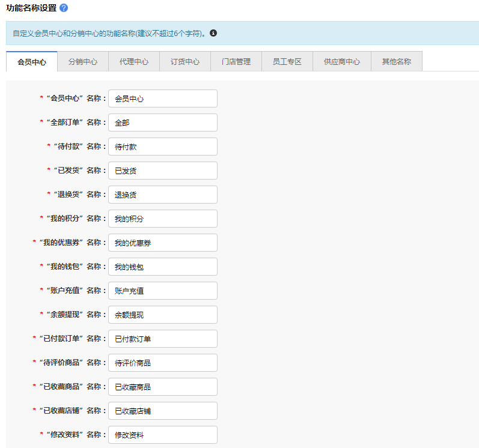Select the “我的积分” name field
This screenshot has width=479, height=448.
162,219
